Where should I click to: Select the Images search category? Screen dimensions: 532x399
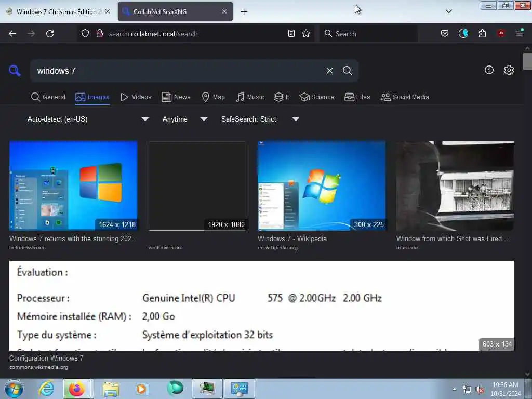tap(92, 97)
